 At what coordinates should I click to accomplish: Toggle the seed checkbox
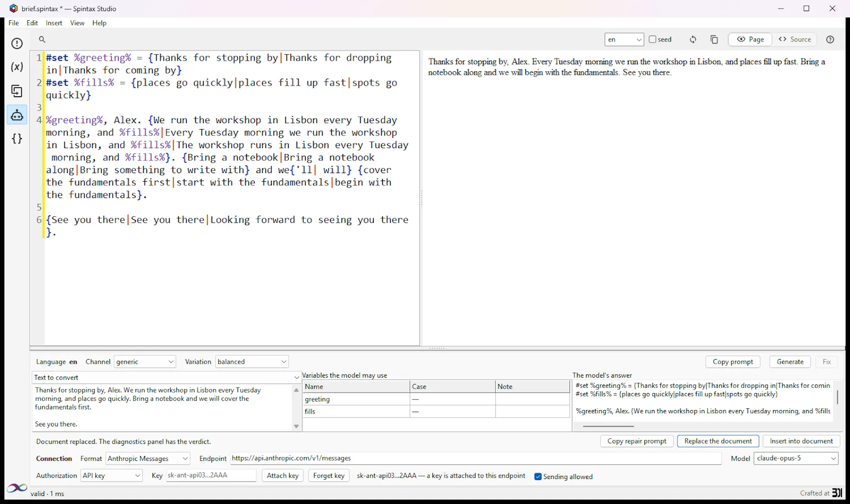tap(652, 39)
